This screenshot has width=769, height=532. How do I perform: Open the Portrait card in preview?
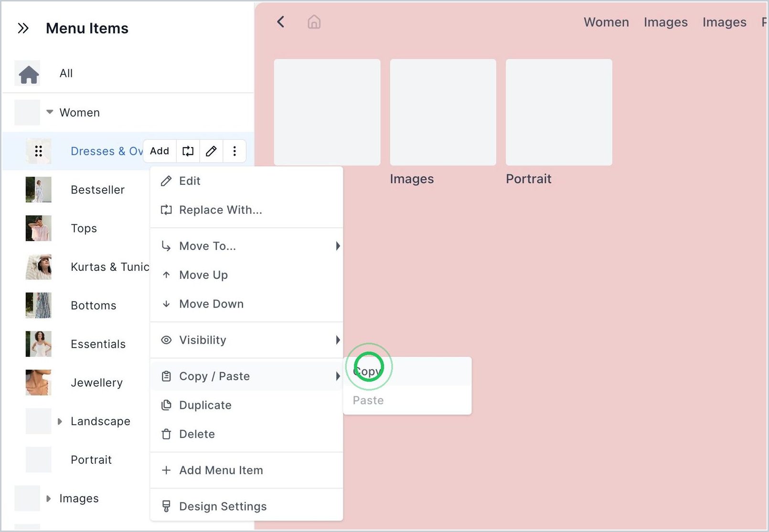pos(559,112)
